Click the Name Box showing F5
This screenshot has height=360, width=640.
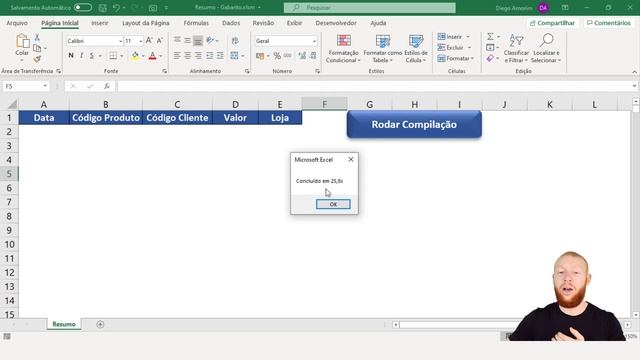pos(26,86)
